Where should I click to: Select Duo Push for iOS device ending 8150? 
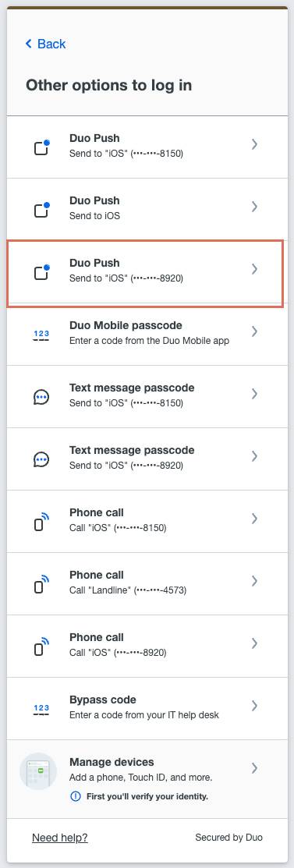coord(147,147)
